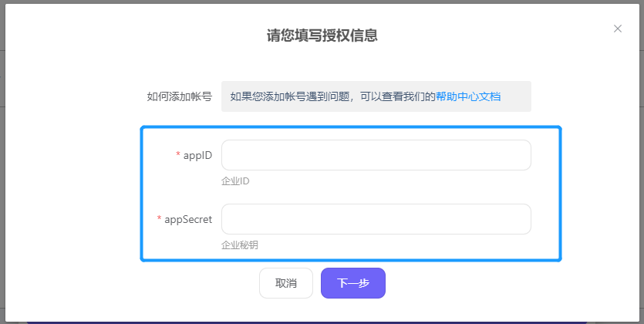Click the dimmed backdrop above the dialog
The height and width of the screenshot is (324, 644).
322,2
